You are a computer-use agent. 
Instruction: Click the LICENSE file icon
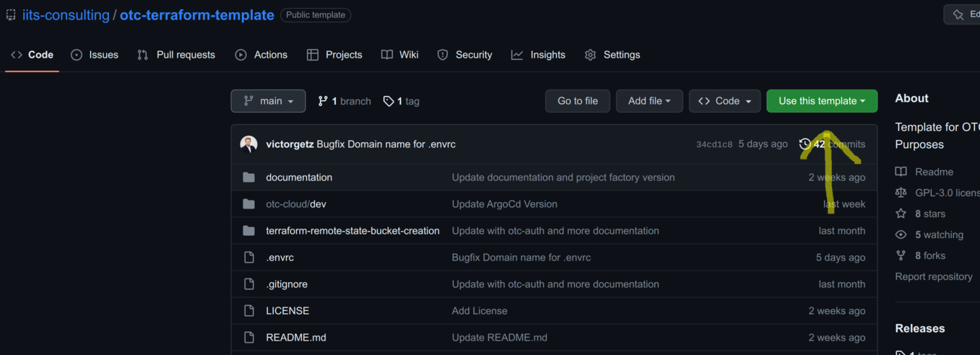coord(249,311)
